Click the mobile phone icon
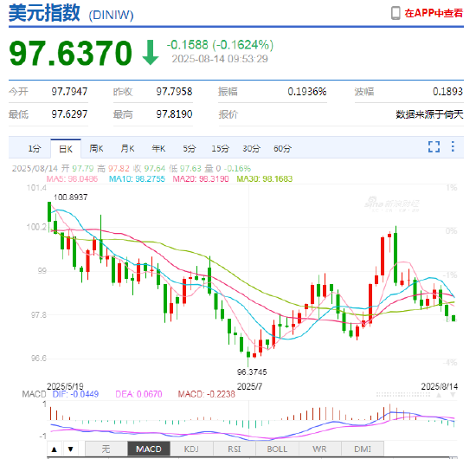Image resolution: width=476 pixels, height=459 pixels. [x=396, y=13]
